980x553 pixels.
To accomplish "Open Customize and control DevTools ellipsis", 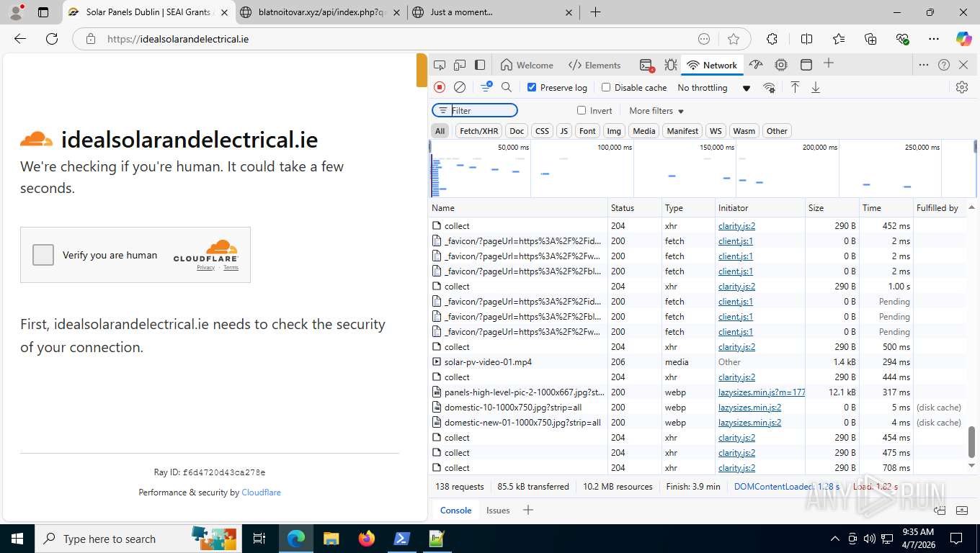I will [924, 65].
